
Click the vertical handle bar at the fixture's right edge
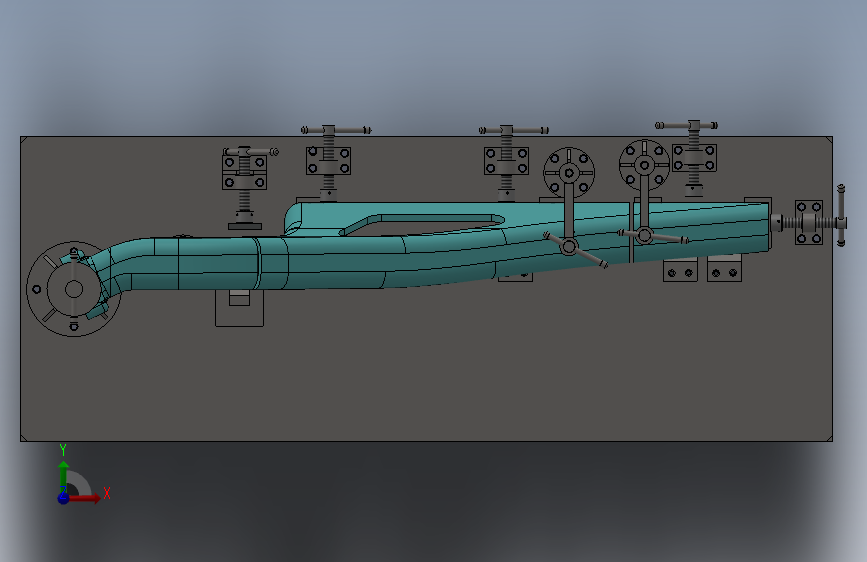click(x=841, y=215)
